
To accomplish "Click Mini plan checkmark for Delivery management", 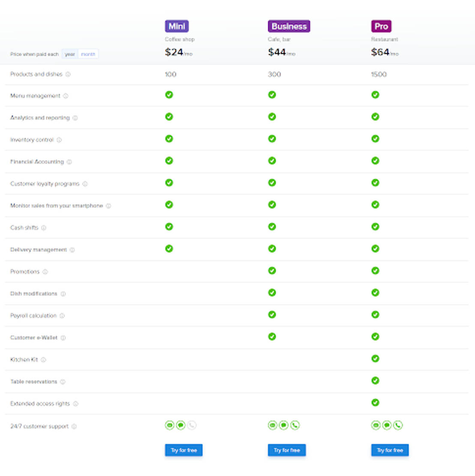I will (169, 249).
